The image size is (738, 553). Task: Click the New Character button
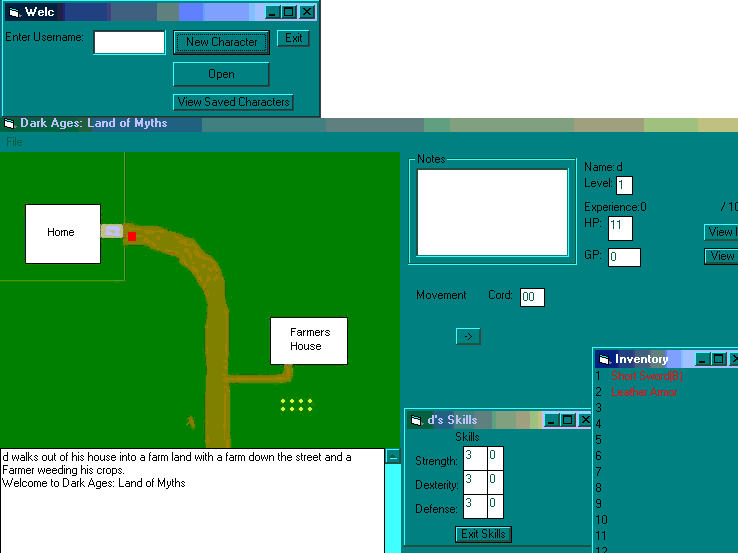(221, 42)
